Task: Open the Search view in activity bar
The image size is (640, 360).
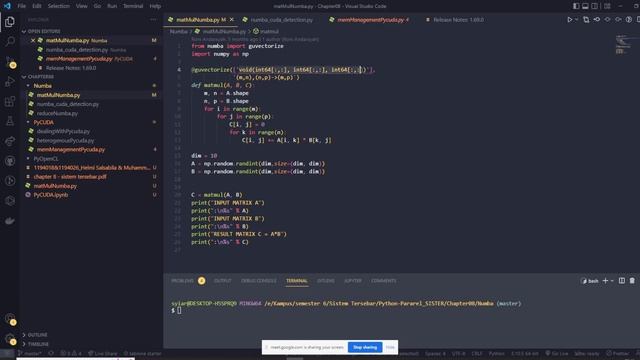Action: (10, 41)
